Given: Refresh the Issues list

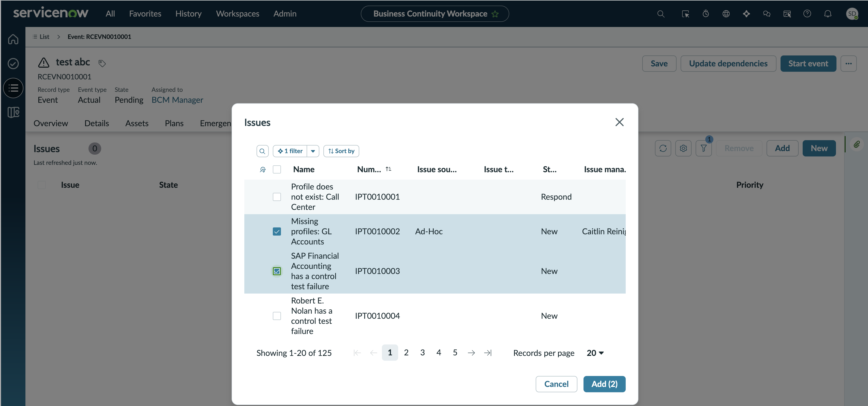Looking at the screenshot, I should click(663, 148).
